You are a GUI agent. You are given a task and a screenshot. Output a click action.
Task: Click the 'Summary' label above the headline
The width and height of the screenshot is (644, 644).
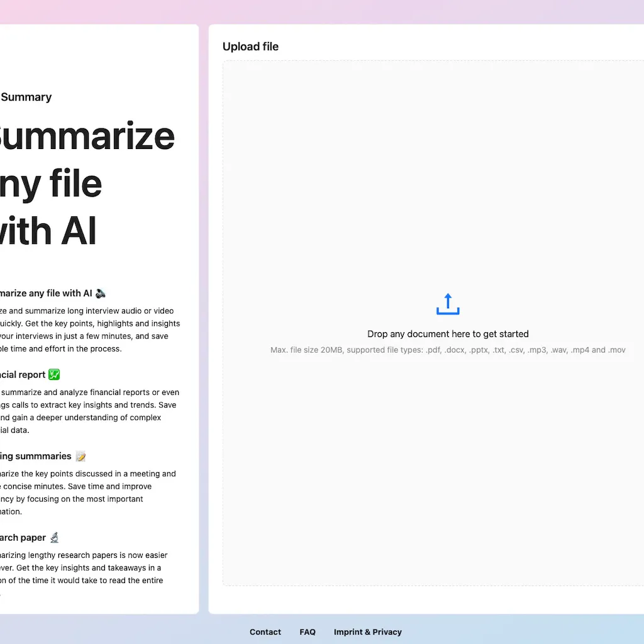click(x=26, y=97)
